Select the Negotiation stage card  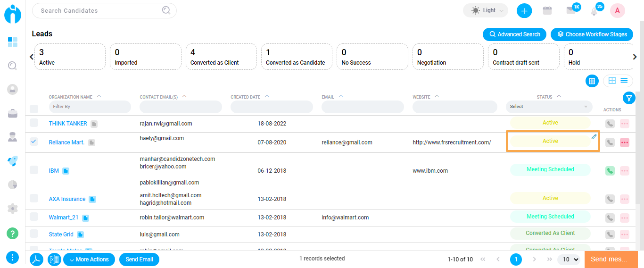click(x=448, y=57)
